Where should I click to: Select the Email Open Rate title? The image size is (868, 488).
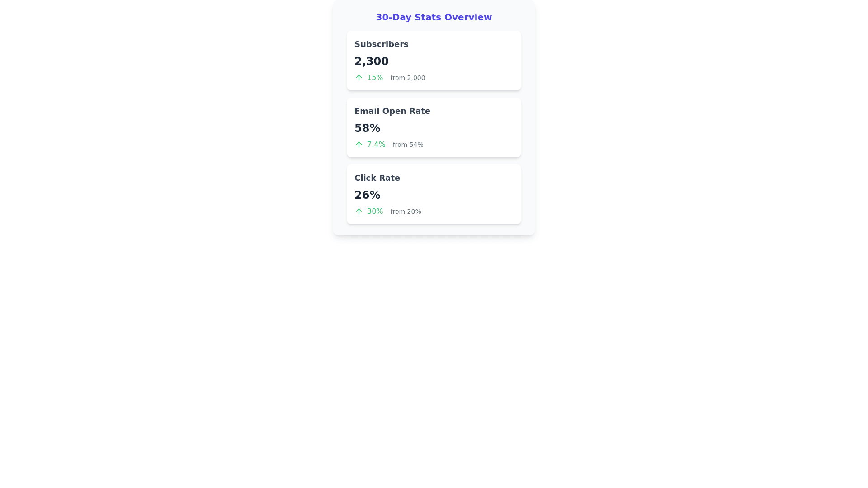click(392, 111)
